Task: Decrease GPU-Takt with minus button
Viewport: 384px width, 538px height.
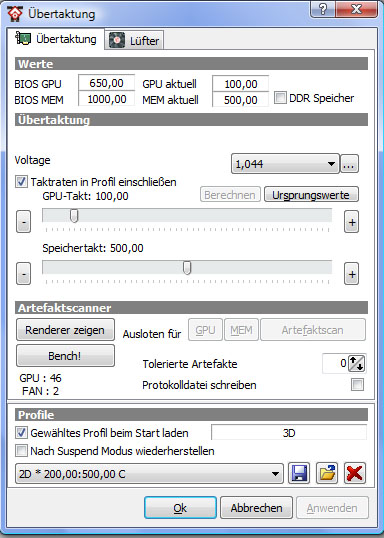Action: tap(23, 222)
